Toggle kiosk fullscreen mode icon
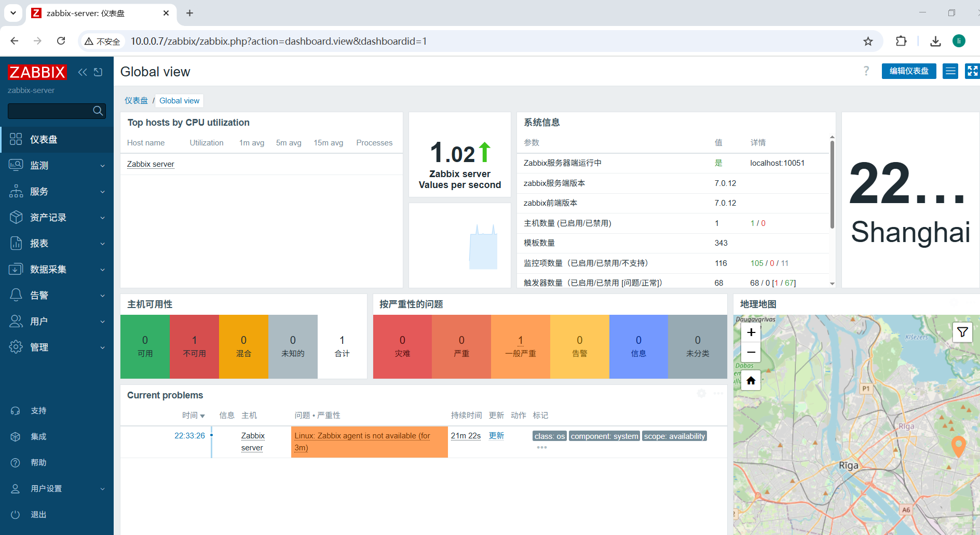 pos(972,71)
